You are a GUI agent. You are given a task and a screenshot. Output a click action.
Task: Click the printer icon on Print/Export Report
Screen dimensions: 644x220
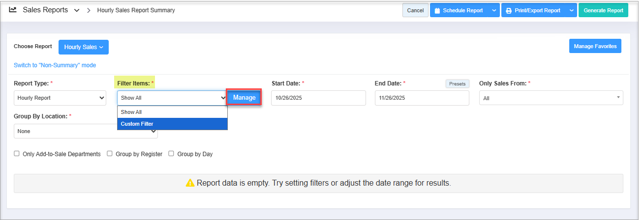(509, 10)
